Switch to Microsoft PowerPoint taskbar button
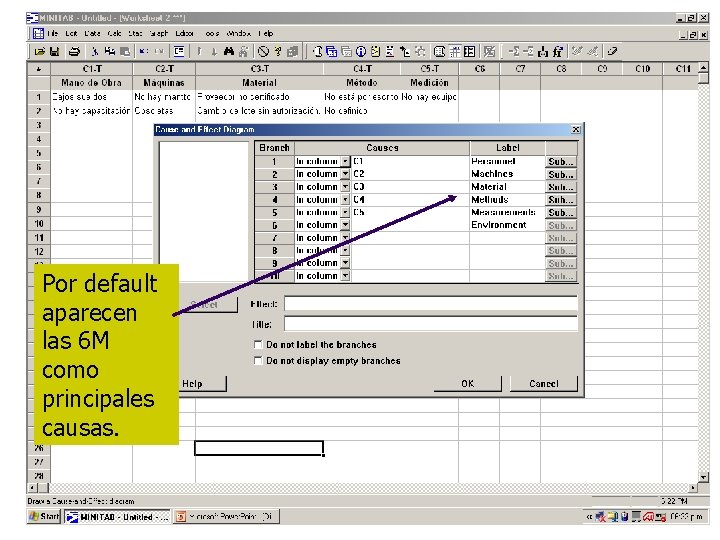The height and width of the screenshot is (540, 720). [226, 517]
